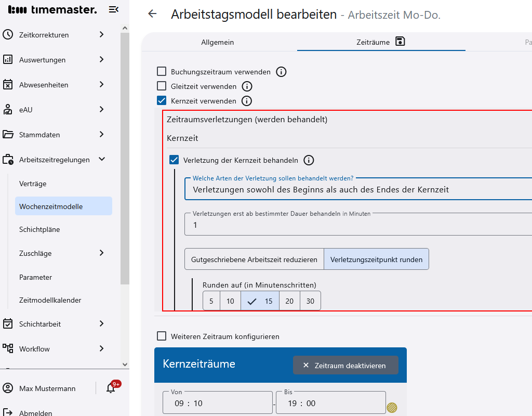Tick the Gleitzeit verwenden checkbox
The image size is (532, 416).
pos(162,86)
